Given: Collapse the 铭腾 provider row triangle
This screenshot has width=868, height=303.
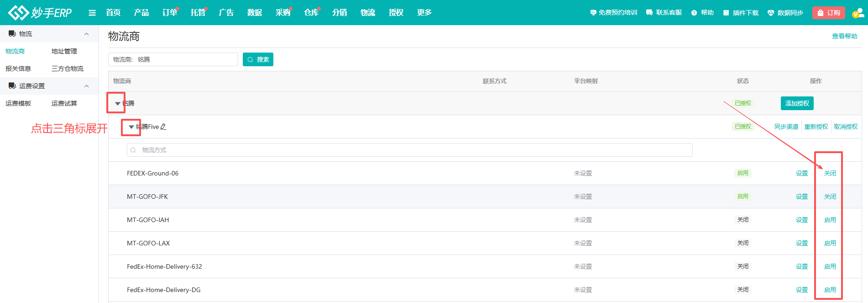Looking at the screenshot, I should tap(117, 104).
